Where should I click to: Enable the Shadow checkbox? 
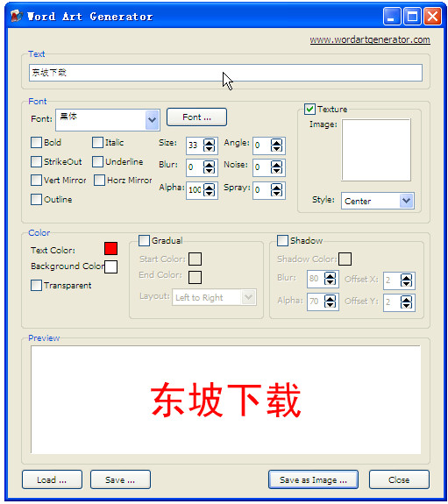tap(282, 240)
